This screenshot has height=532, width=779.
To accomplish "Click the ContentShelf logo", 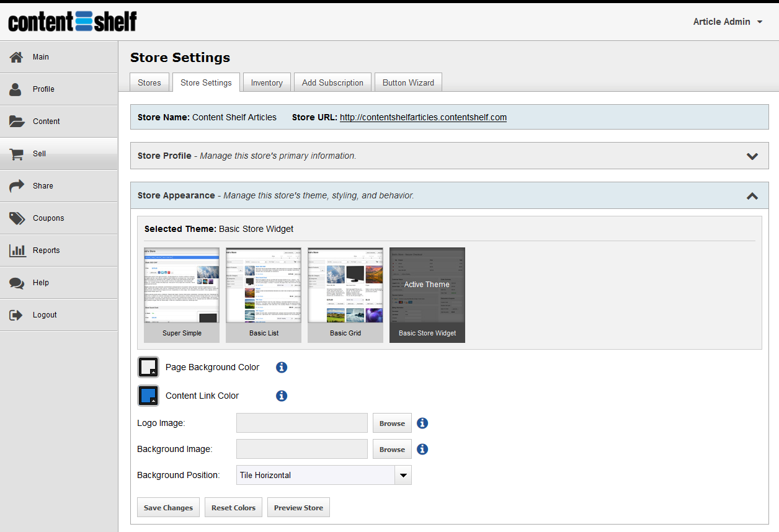I will pyautogui.click(x=72, y=22).
